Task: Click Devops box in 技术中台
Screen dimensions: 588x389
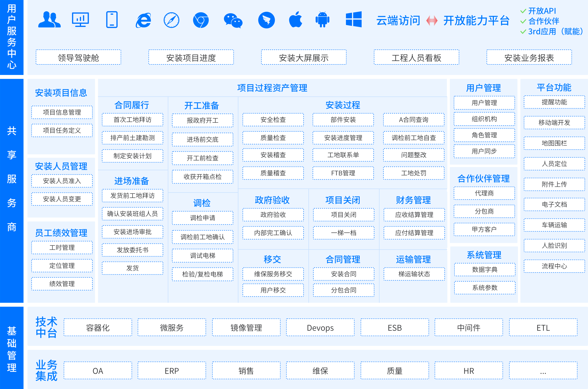Action: tap(320, 328)
